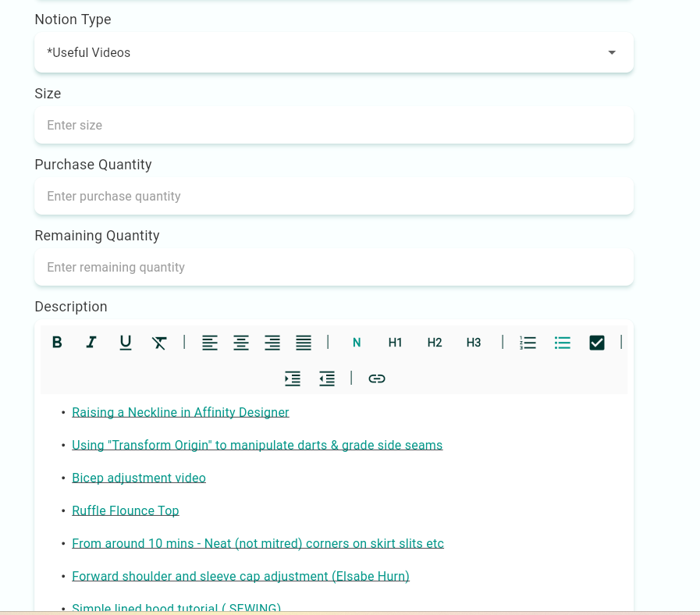This screenshot has height=615, width=700.
Task: Apply underline formatting
Action: click(x=126, y=343)
